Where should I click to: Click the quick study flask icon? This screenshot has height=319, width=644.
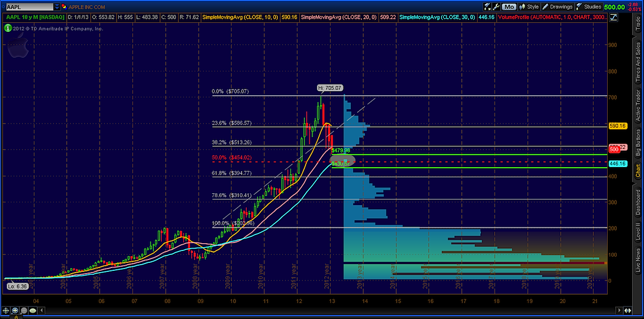[487, 7]
